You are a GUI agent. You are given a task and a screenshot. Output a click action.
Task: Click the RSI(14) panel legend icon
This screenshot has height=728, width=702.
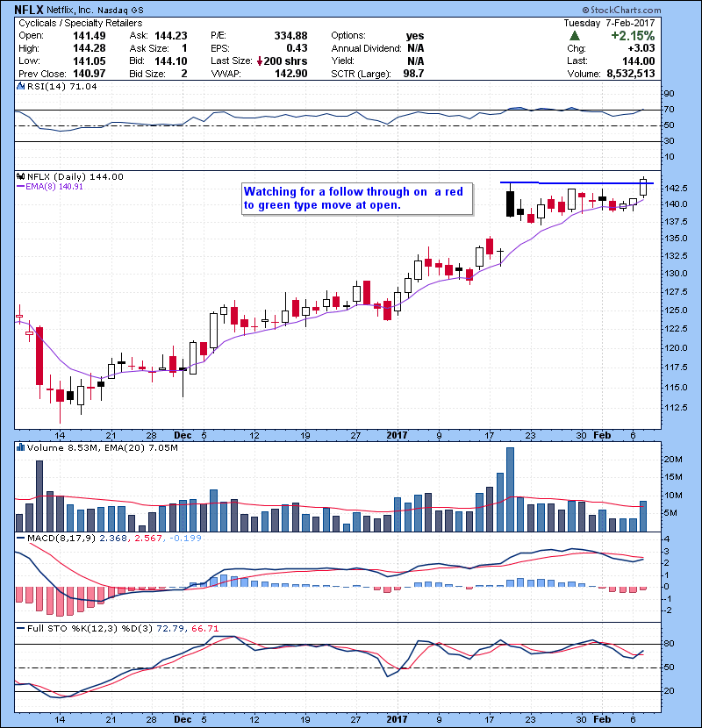click(20, 88)
